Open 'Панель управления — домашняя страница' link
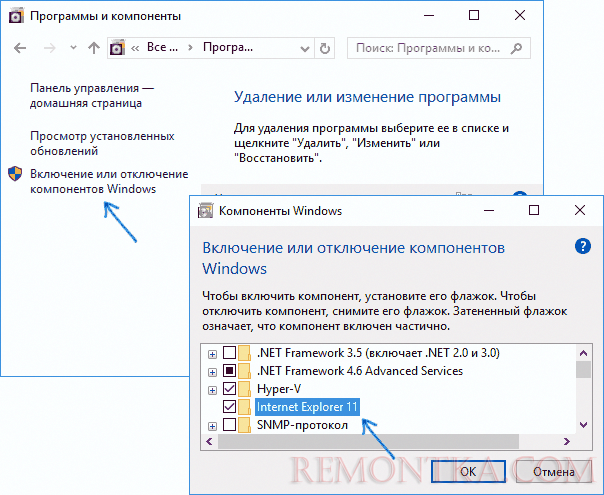 (x=92, y=96)
